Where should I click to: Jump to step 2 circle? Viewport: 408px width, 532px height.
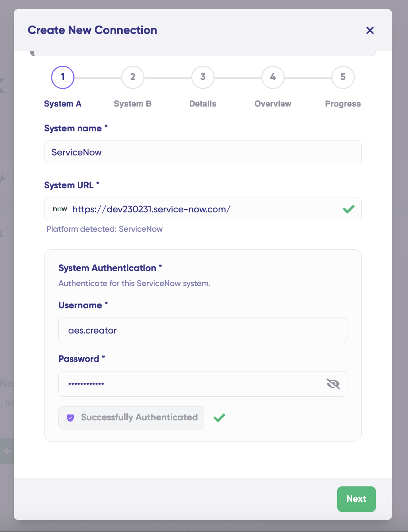pos(133,77)
